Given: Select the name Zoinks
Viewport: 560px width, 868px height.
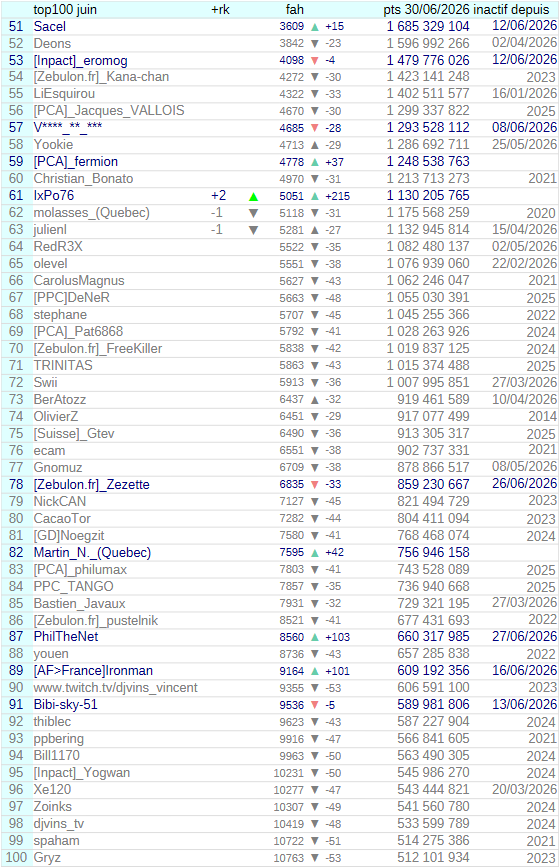Looking at the screenshot, I should point(53,807).
